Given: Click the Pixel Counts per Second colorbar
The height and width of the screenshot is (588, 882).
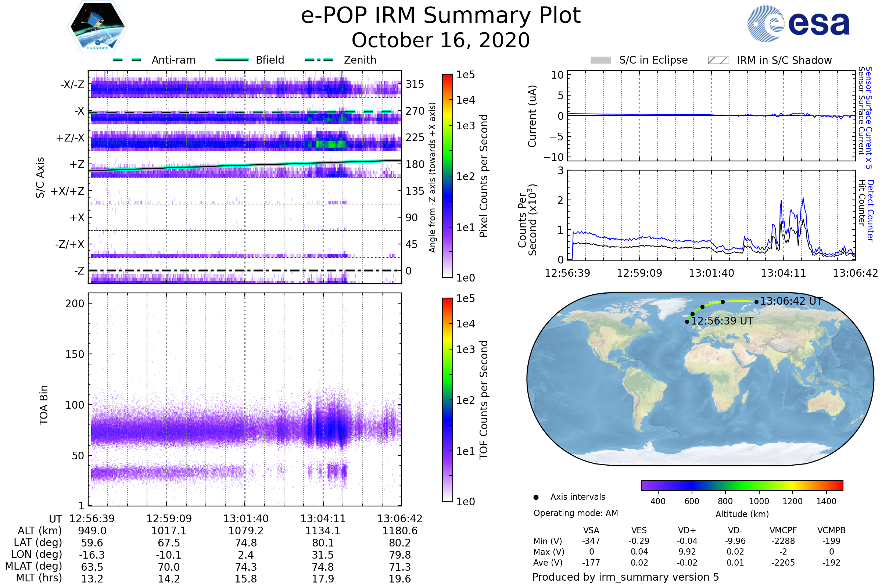Looking at the screenshot, I should coord(447,176).
